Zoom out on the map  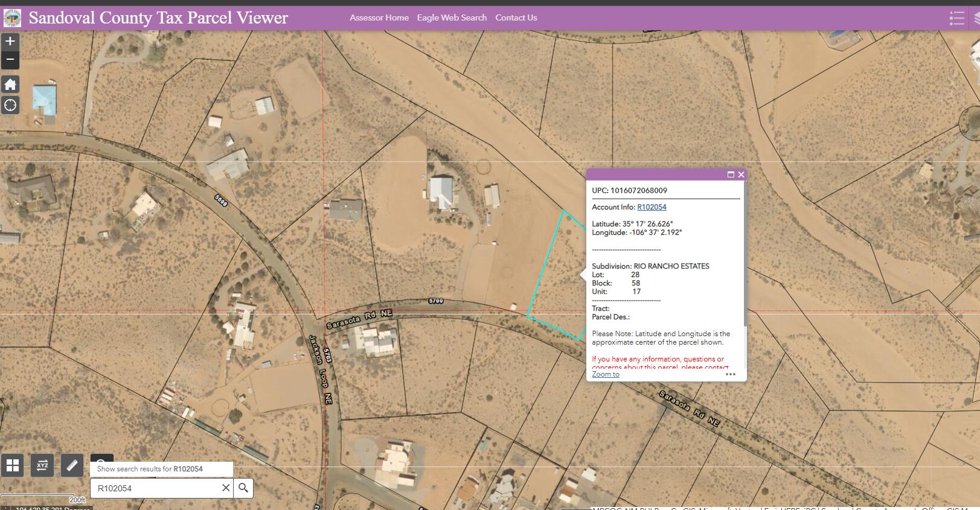pyautogui.click(x=10, y=60)
